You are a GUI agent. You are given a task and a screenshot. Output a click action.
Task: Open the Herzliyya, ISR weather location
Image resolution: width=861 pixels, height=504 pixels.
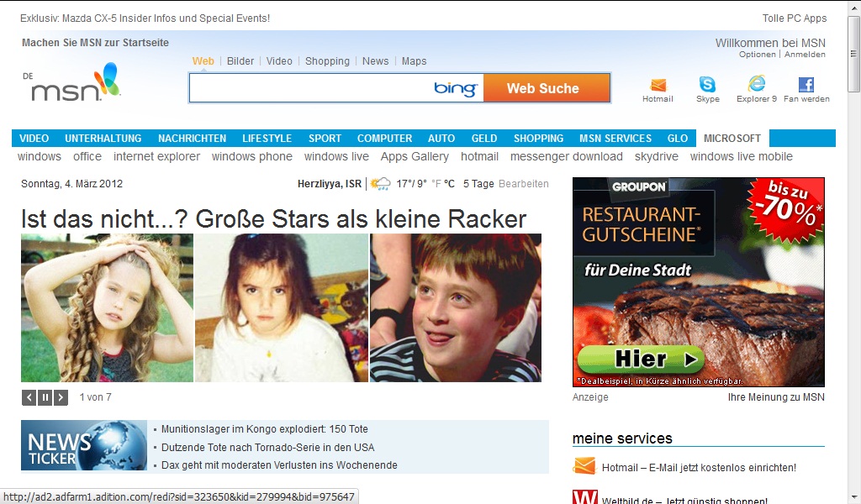[330, 184]
